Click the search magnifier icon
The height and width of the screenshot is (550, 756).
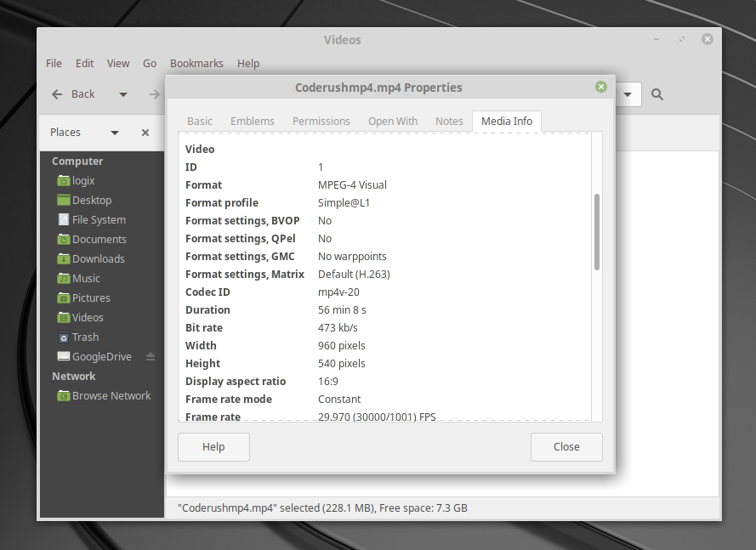pyautogui.click(x=657, y=94)
